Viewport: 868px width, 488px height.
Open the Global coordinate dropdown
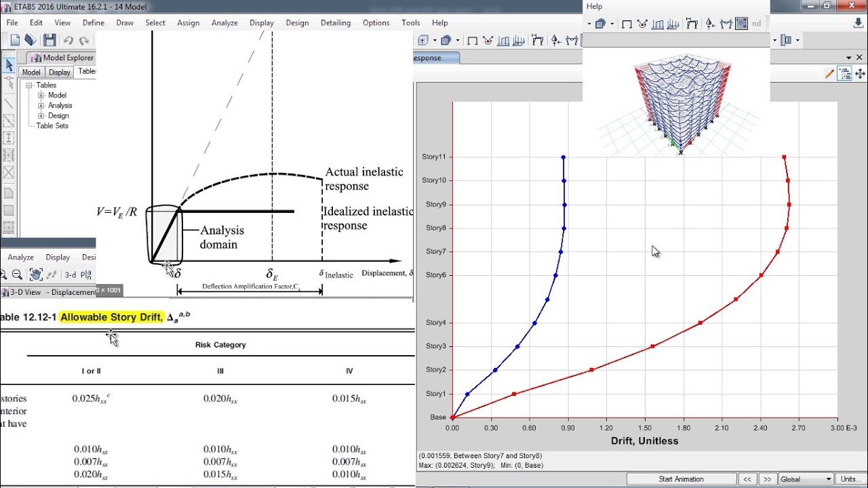(x=806, y=479)
